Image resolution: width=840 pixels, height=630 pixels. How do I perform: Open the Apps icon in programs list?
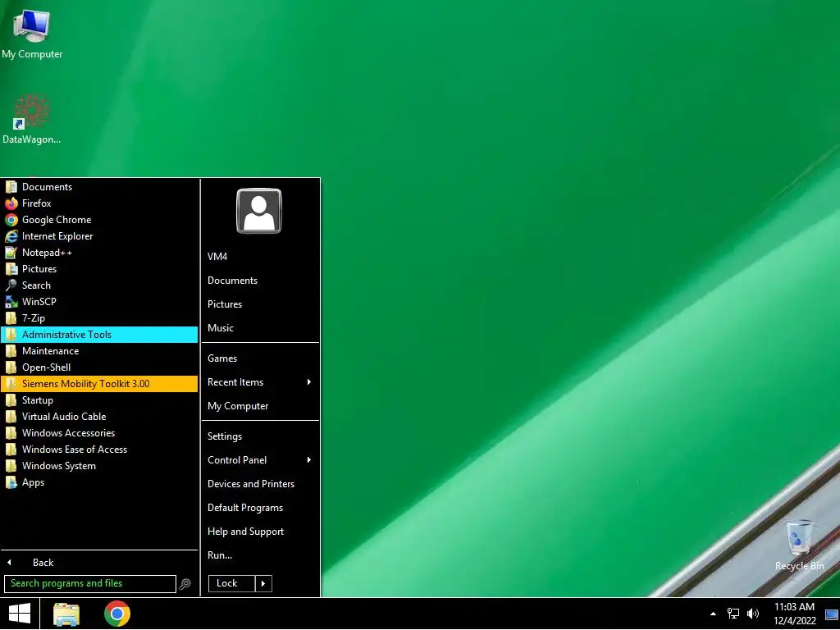(11, 482)
